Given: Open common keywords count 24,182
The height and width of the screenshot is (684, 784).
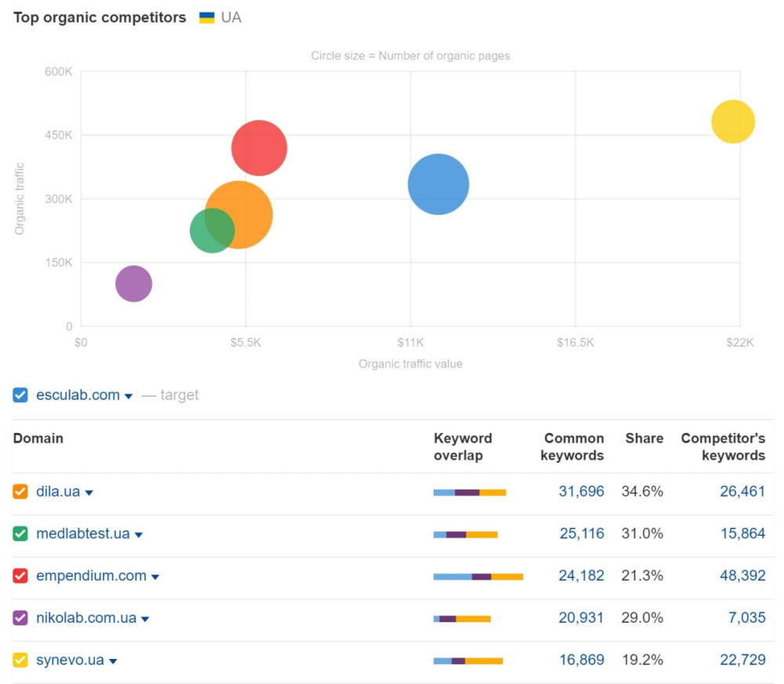Looking at the screenshot, I should [x=582, y=576].
